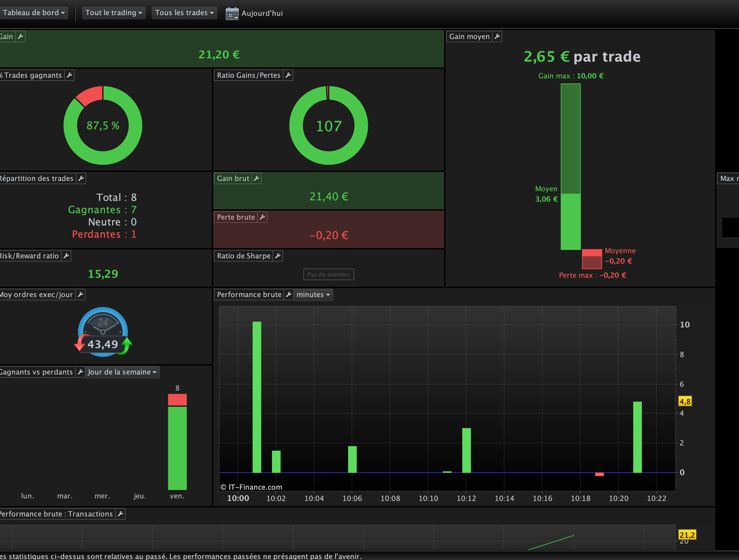Expand the minutes timeframe dropdown
The image size is (739, 560).
tap(313, 295)
